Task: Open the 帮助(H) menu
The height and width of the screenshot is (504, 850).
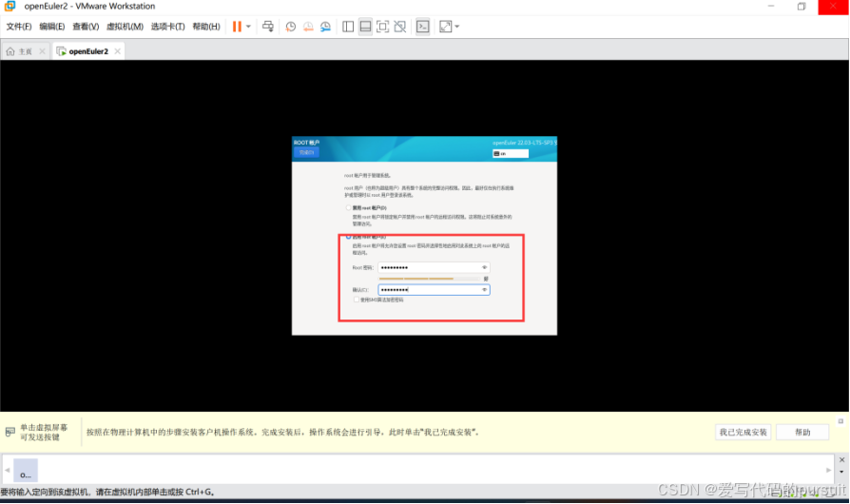Action: pyautogui.click(x=206, y=27)
